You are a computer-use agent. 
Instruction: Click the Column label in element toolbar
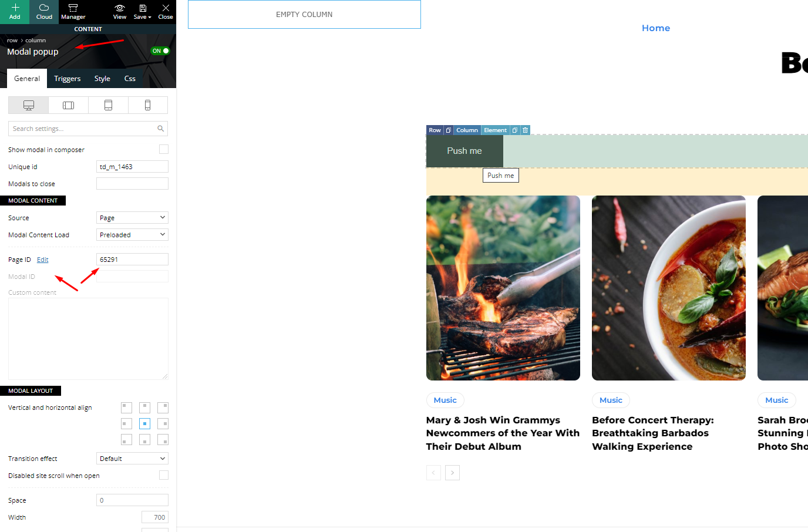(467, 130)
